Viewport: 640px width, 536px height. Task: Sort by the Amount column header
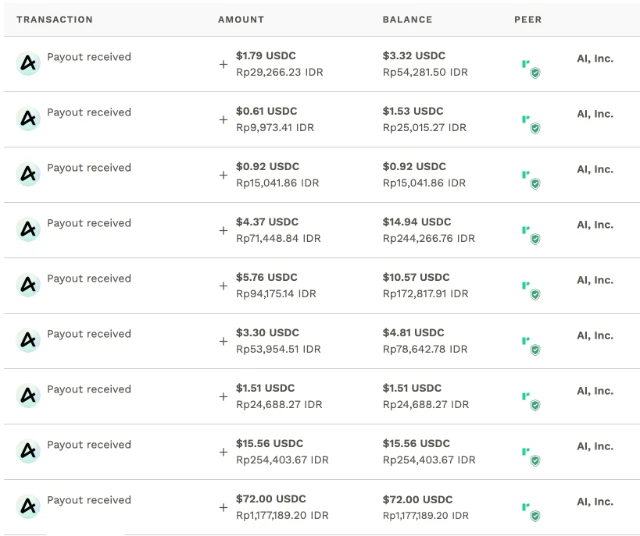click(x=241, y=20)
